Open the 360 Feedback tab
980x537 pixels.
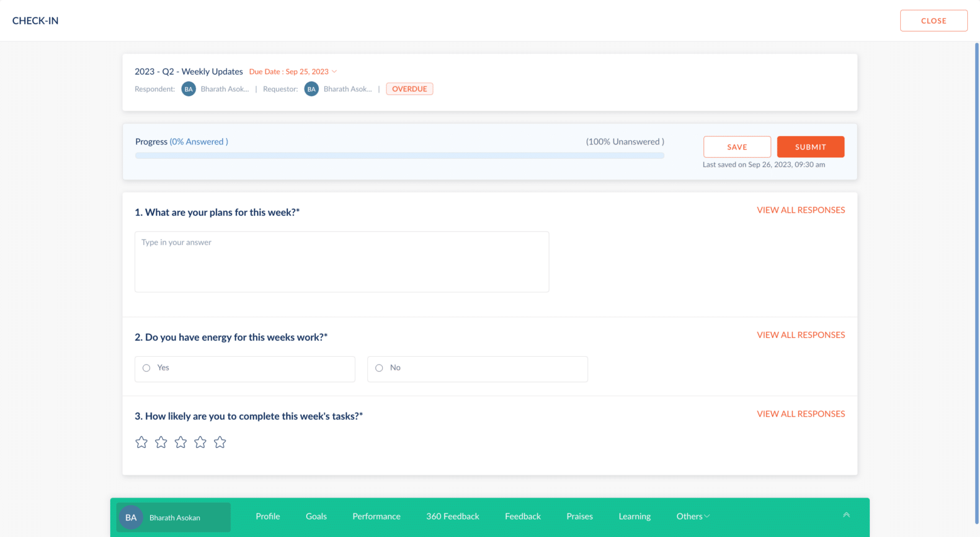click(x=453, y=517)
